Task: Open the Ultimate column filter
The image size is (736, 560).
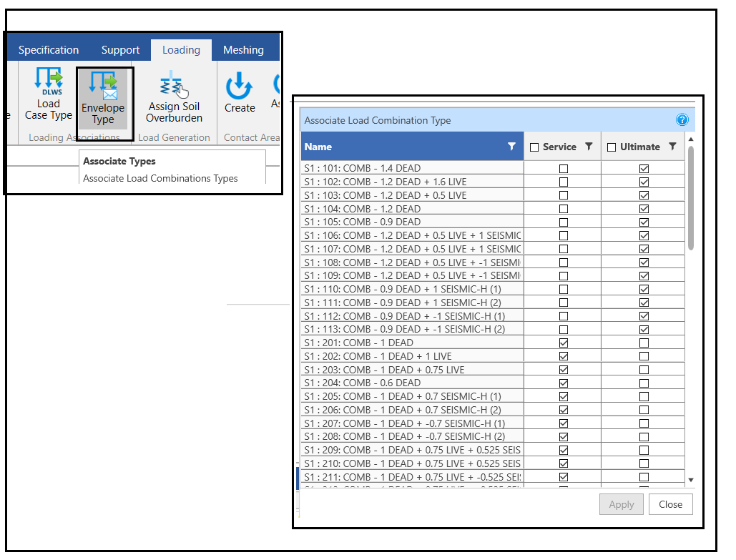Action: (x=672, y=147)
